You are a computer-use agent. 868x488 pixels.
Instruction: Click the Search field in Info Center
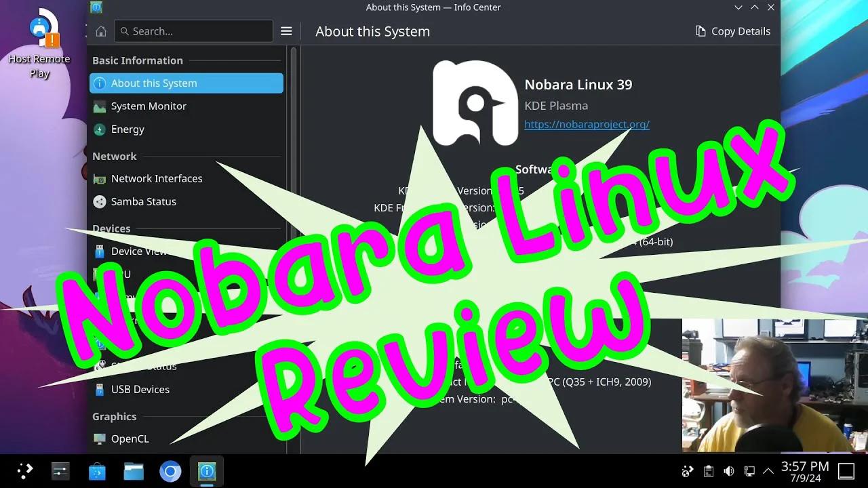pyautogui.click(x=193, y=30)
